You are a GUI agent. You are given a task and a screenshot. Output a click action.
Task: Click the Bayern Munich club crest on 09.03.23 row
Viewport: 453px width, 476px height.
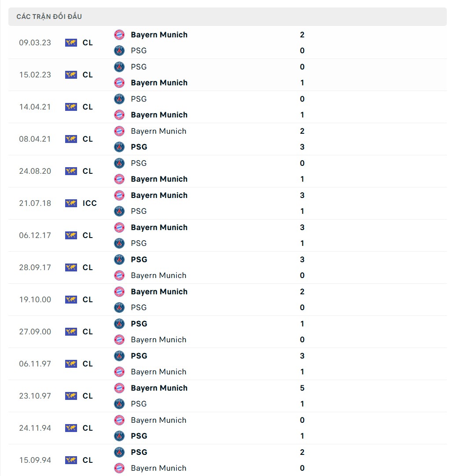(x=119, y=35)
